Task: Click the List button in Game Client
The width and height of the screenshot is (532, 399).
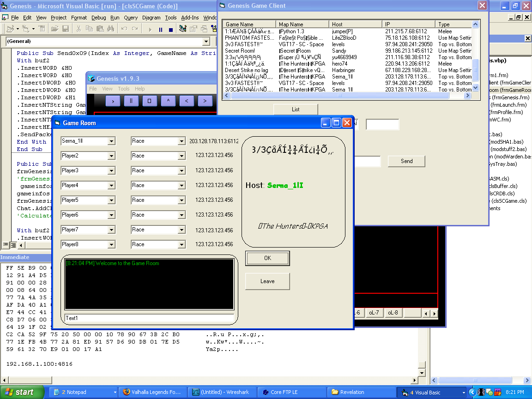Action: click(296, 109)
